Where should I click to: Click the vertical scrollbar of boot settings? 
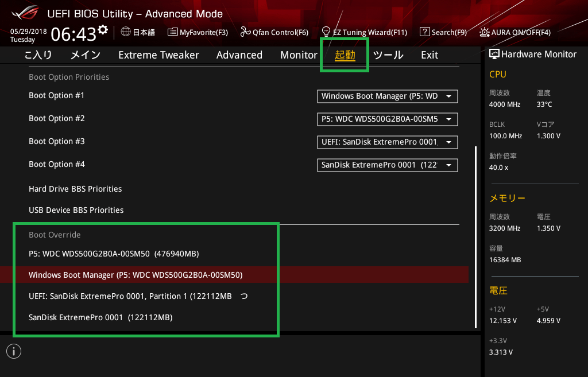(475, 237)
